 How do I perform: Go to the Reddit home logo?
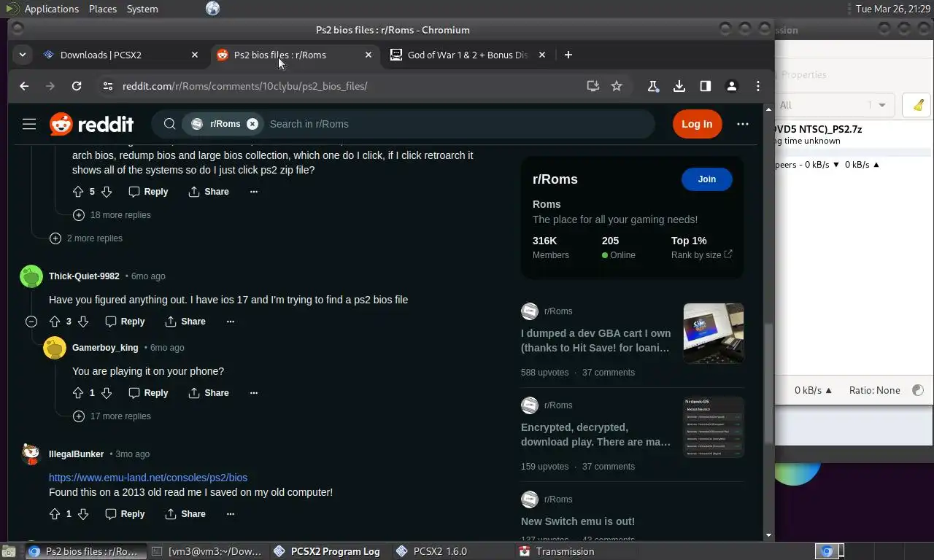[x=92, y=124]
